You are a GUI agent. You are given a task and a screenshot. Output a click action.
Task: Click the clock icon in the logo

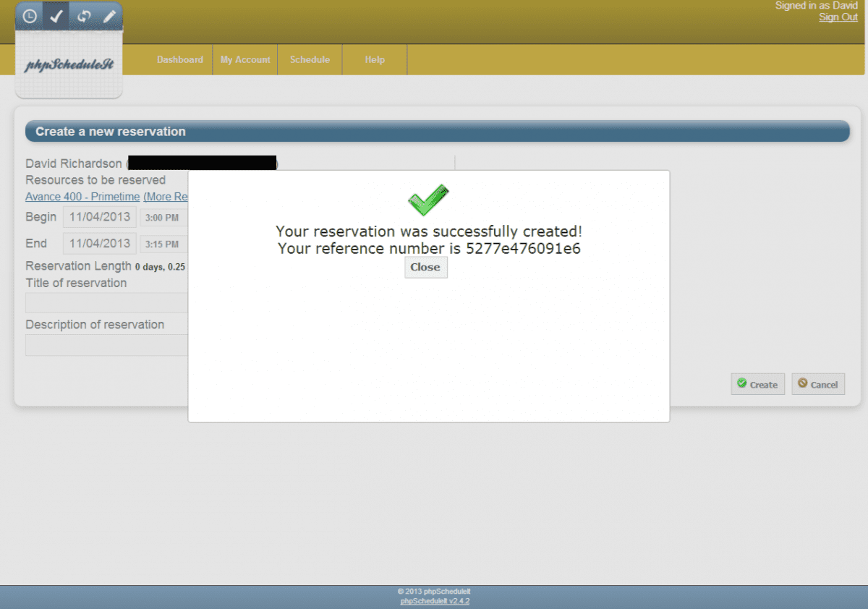30,16
